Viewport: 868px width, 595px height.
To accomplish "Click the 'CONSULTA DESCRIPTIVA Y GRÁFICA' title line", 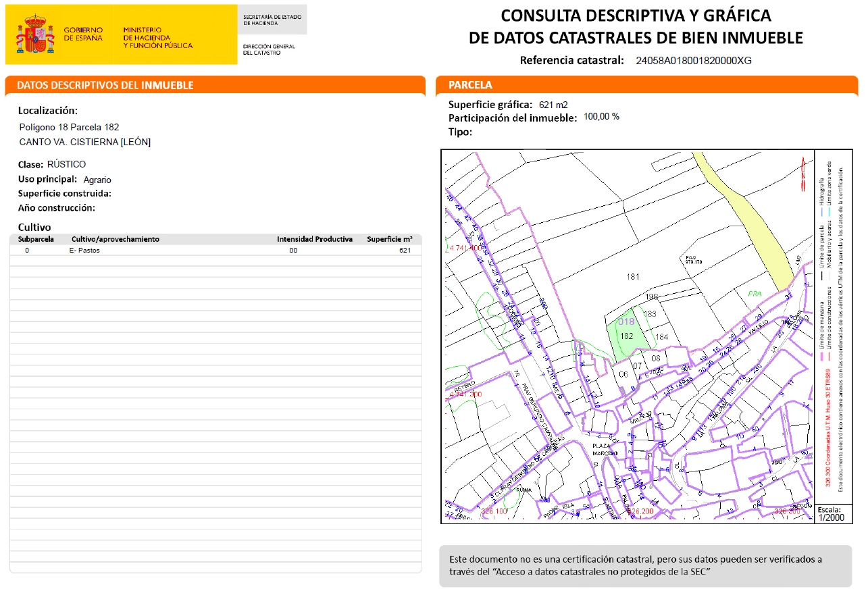I will point(636,16).
